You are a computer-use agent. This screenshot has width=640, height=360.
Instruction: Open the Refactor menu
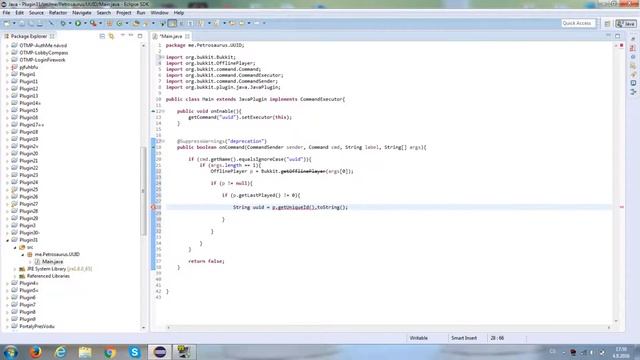click(58, 13)
